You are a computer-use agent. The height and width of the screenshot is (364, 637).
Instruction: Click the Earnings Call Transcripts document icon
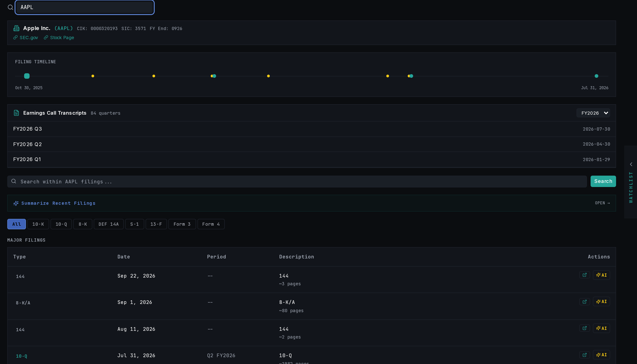(16, 113)
